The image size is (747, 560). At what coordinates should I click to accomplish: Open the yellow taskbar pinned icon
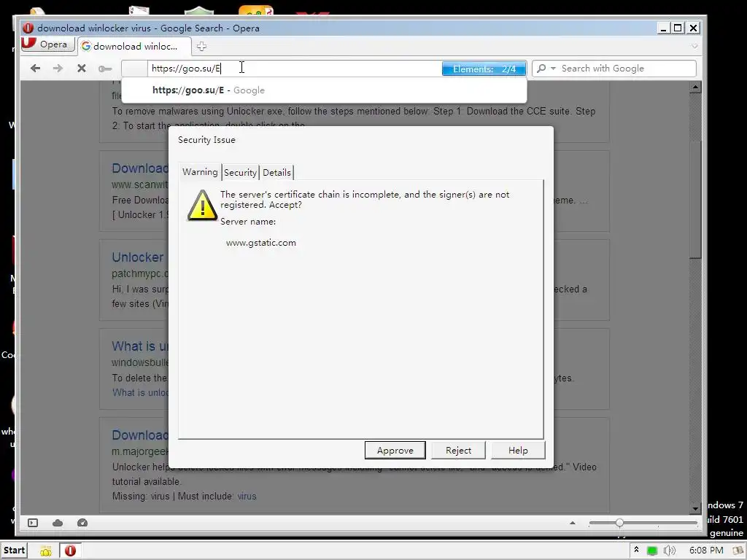[46, 551]
